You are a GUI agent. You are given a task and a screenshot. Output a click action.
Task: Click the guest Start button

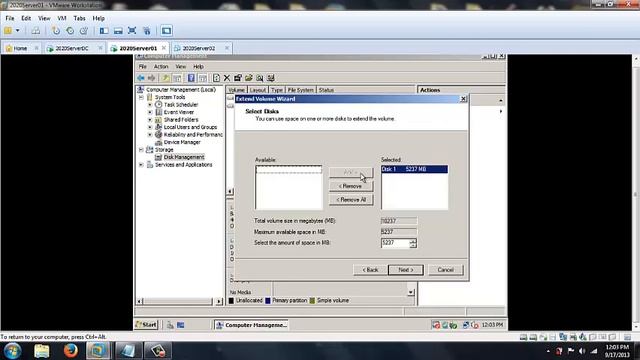(x=147, y=325)
